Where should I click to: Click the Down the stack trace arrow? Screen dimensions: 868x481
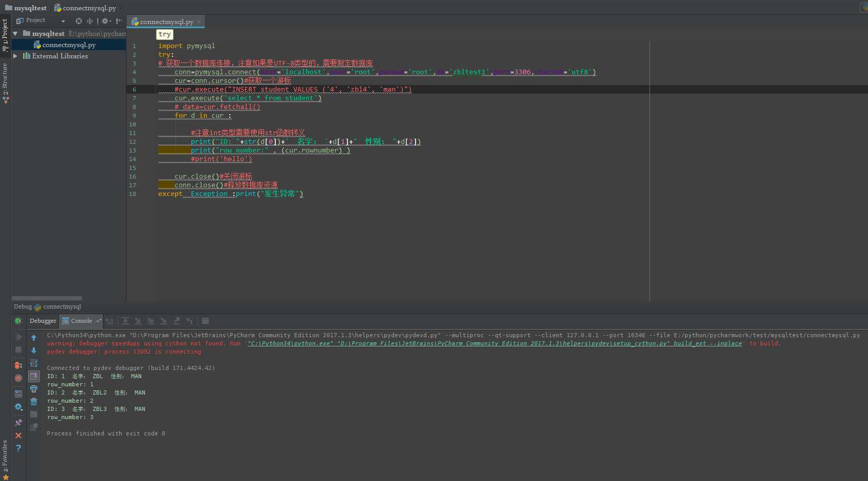click(x=34, y=351)
